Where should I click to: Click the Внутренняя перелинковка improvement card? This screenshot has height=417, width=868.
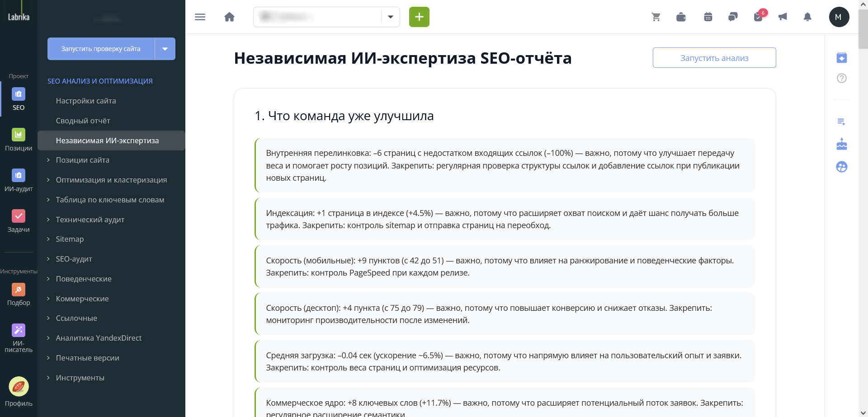click(505, 165)
